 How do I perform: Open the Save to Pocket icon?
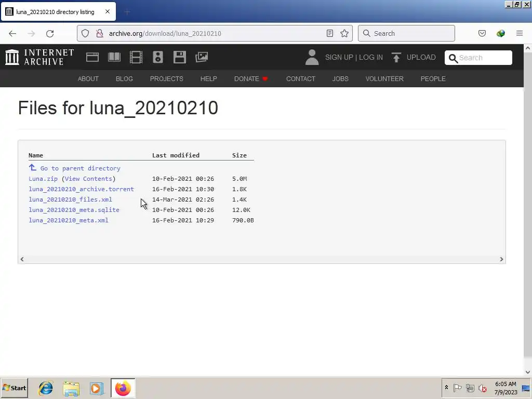tap(482, 33)
